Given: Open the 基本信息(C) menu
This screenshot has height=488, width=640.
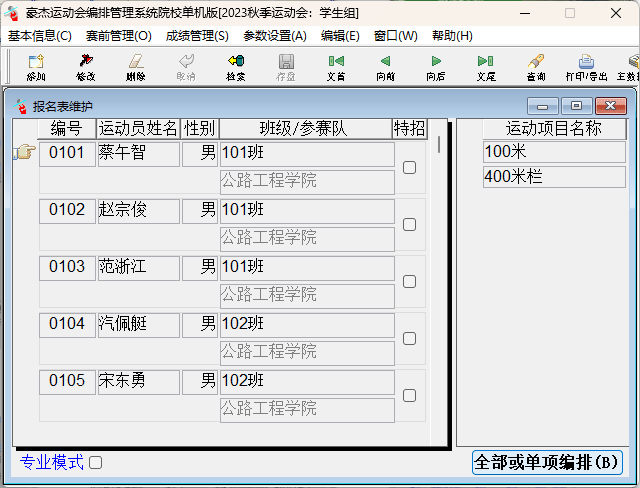Looking at the screenshot, I should pos(40,36).
